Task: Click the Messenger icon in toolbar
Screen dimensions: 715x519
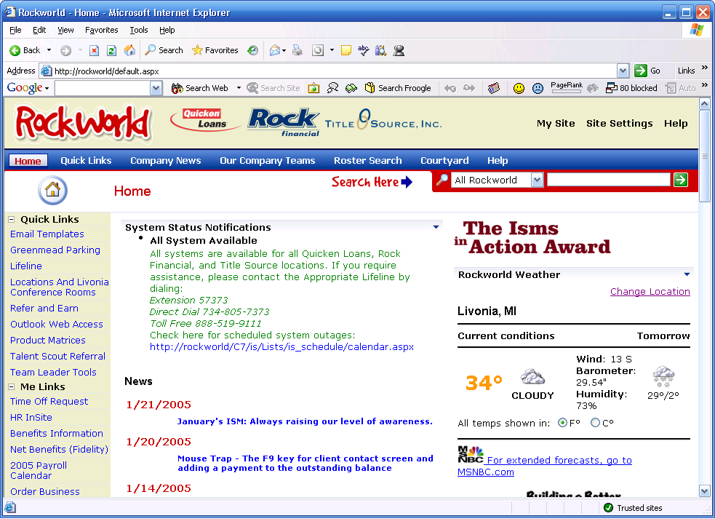Action: click(x=399, y=50)
